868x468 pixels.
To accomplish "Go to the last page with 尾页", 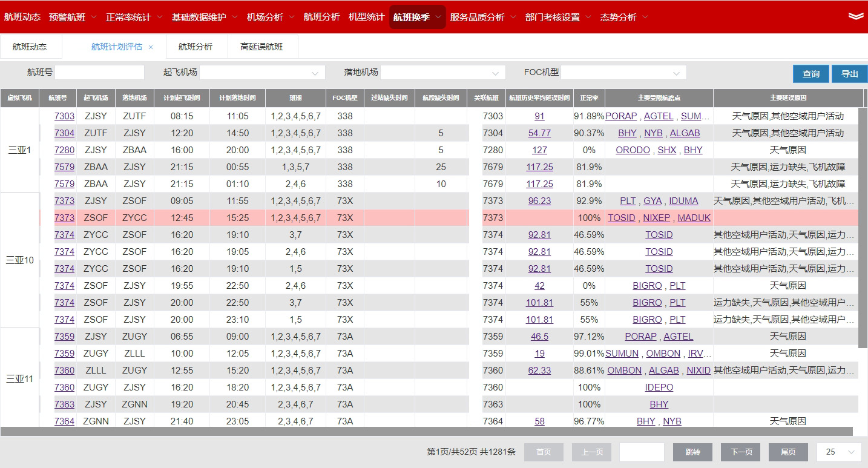I will [x=787, y=452].
